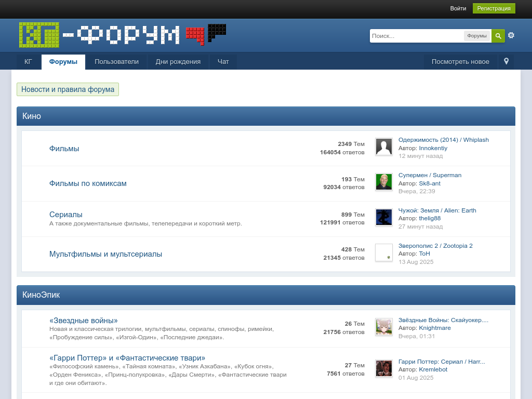Click the green search magnifier button

point(498,36)
